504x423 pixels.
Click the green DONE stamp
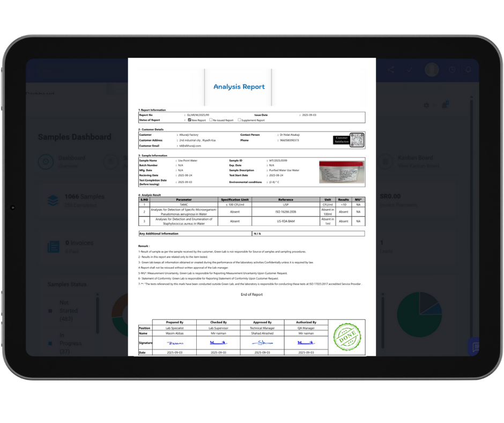point(346,337)
